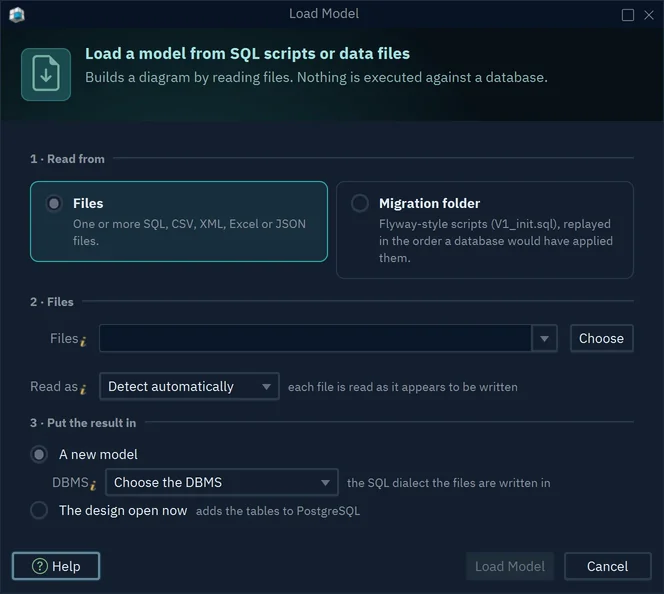Open the Detect automatically dropdown

click(189, 386)
